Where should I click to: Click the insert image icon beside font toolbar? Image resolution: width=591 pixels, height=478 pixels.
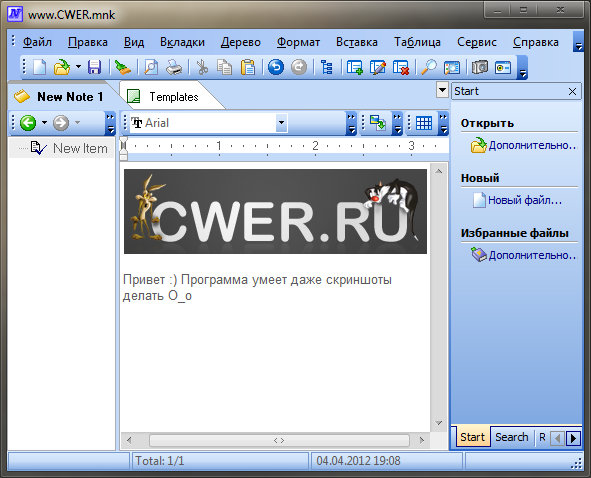pos(377,123)
